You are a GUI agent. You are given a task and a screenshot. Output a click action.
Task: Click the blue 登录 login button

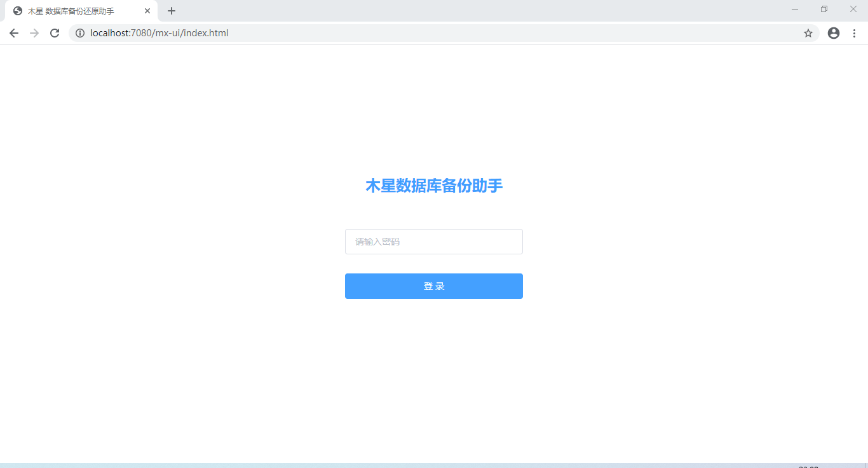(434, 286)
